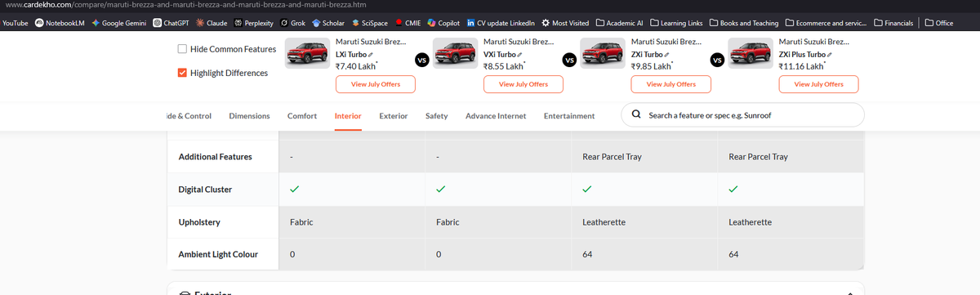Open the Advance Internet tab
This screenshot has width=980, height=295.
pos(496,116)
